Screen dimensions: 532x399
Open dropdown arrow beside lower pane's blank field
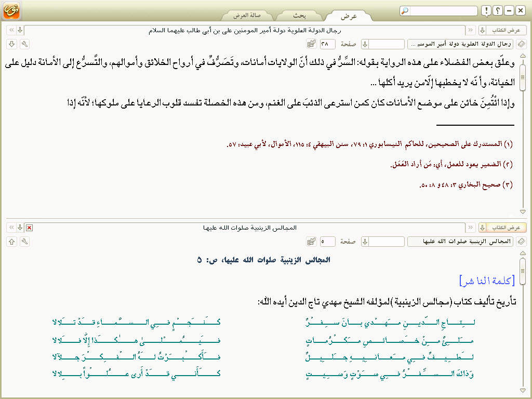click(x=365, y=242)
